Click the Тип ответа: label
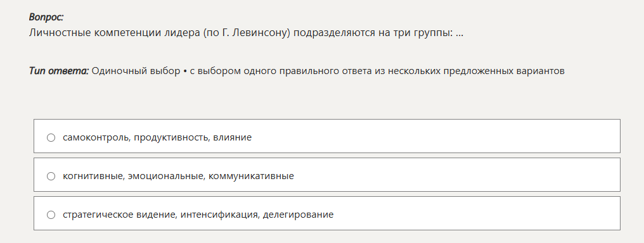 point(59,71)
